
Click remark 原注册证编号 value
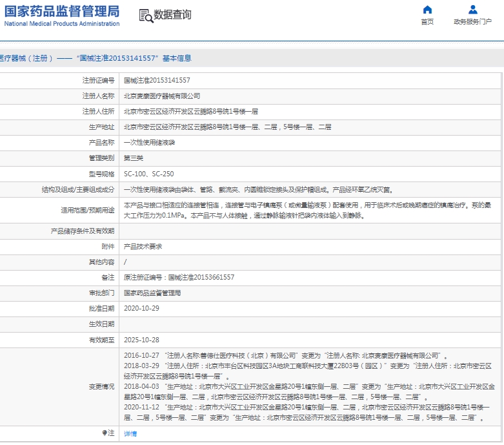pyautogui.click(x=179, y=277)
